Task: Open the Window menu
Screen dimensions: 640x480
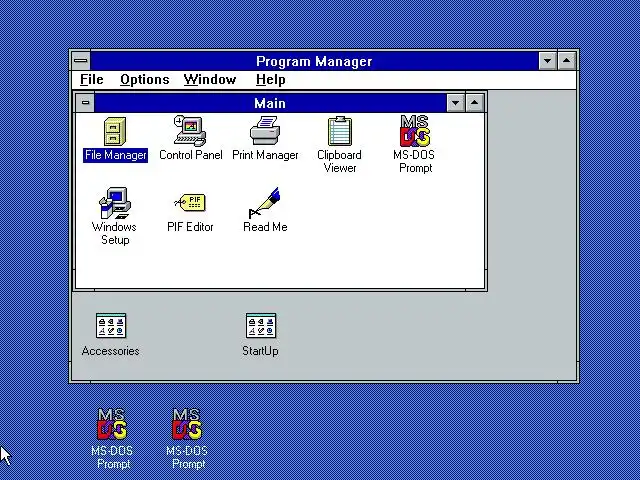Action: click(210, 80)
